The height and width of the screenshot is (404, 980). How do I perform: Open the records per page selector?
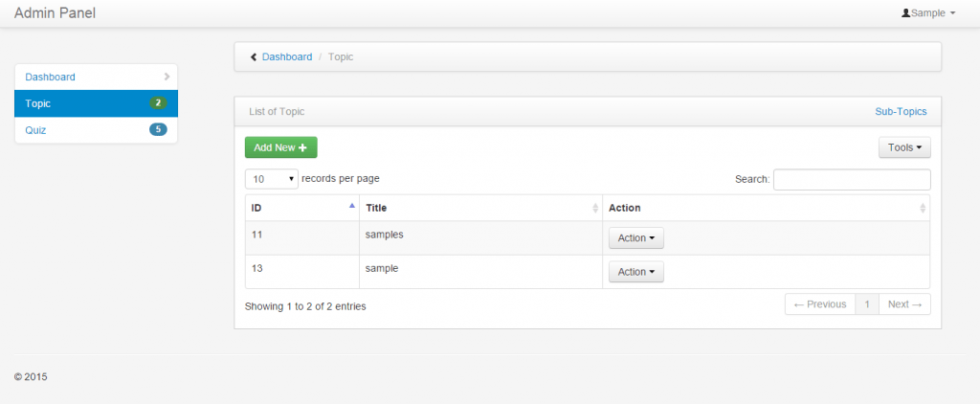point(272,179)
